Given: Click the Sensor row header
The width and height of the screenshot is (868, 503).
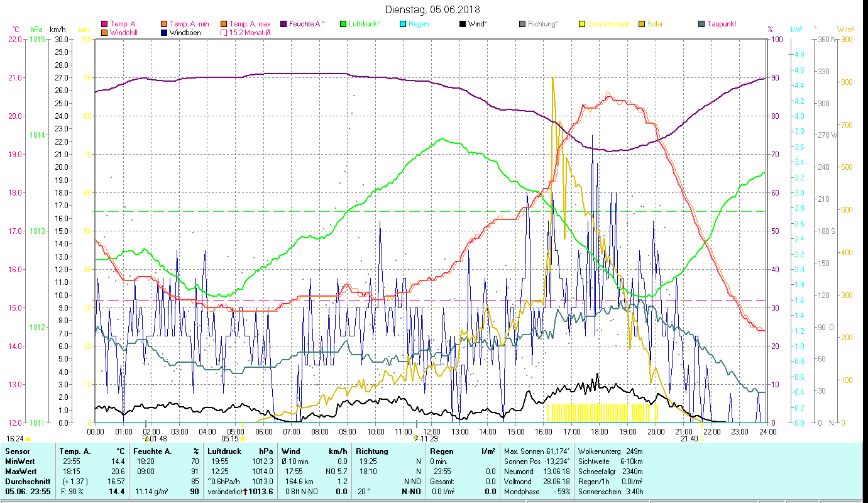Looking at the screenshot, I should (x=17, y=451).
